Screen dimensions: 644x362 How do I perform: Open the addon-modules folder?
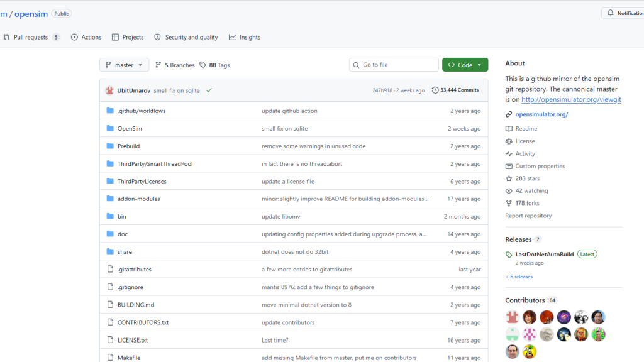139,199
